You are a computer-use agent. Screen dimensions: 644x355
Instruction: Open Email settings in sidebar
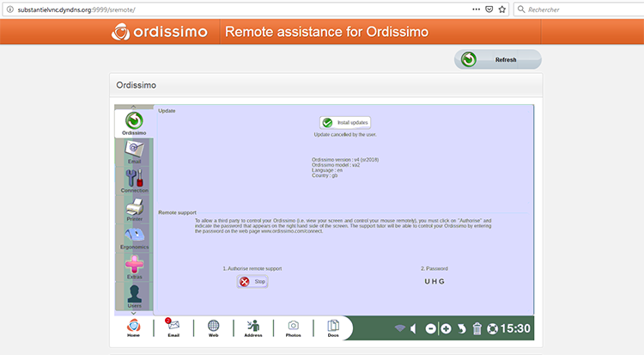pos(134,153)
